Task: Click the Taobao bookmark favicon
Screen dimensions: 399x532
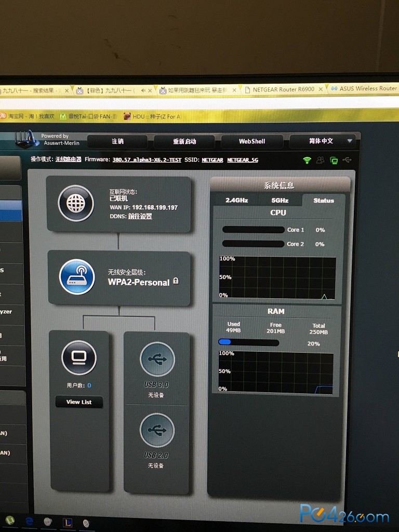Action: coord(3,116)
